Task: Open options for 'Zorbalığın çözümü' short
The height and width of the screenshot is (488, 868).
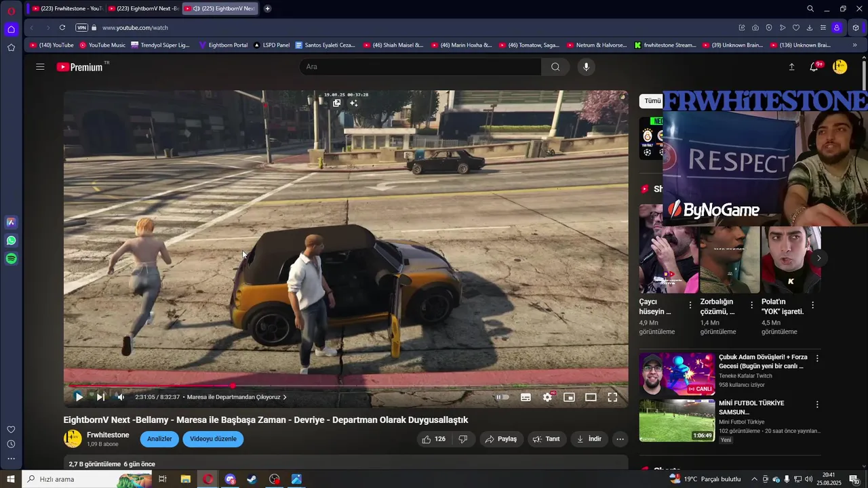Action: tap(751, 306)
